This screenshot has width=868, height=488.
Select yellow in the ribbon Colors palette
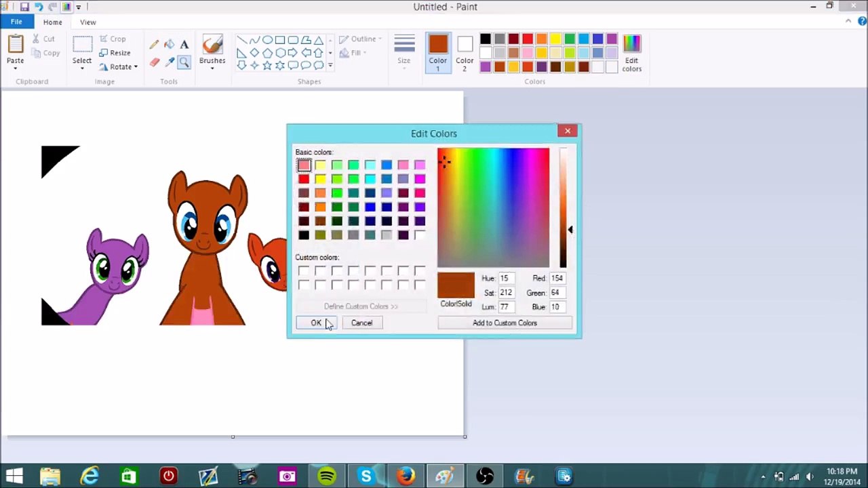point(555,39)
